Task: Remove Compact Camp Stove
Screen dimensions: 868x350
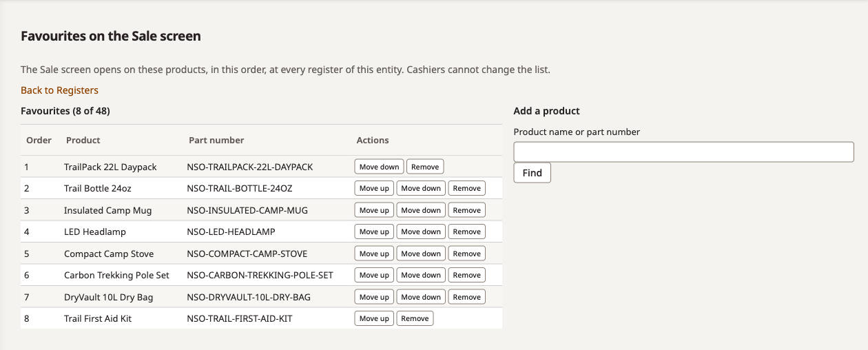Action: click(467, 254)
